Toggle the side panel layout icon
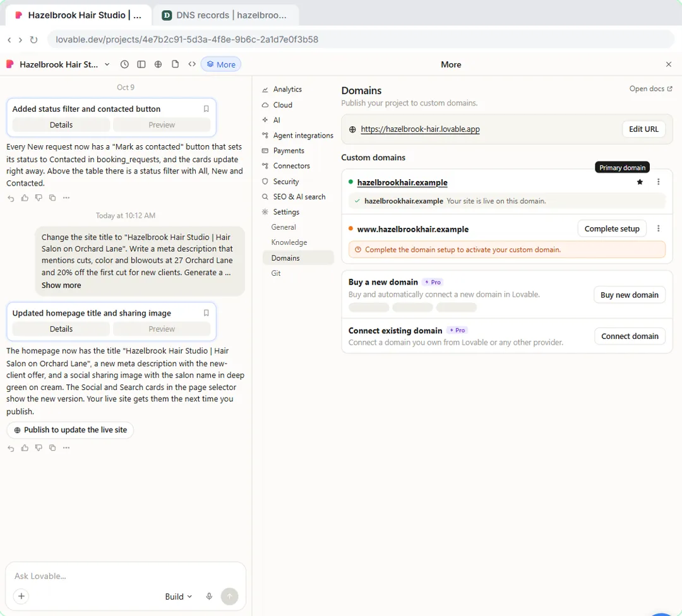The width and height of the screenshot is (682, 616). pyautogui.click(x=141, y=64)
